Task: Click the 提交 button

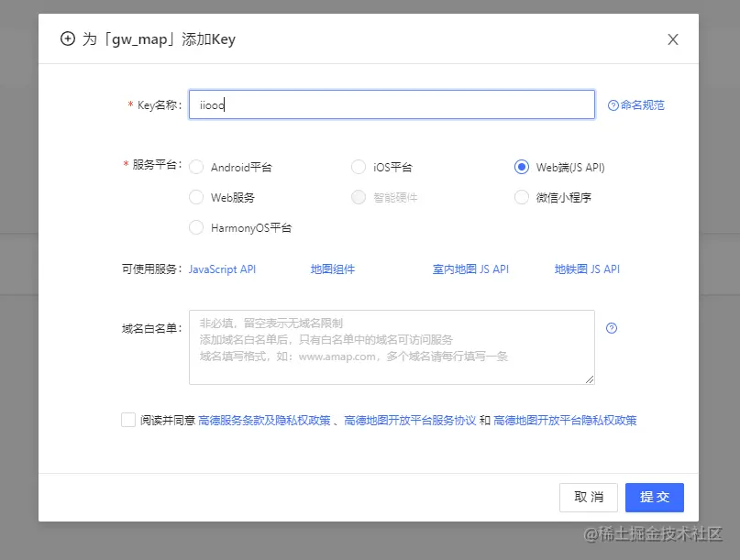Action: [655, 498]
